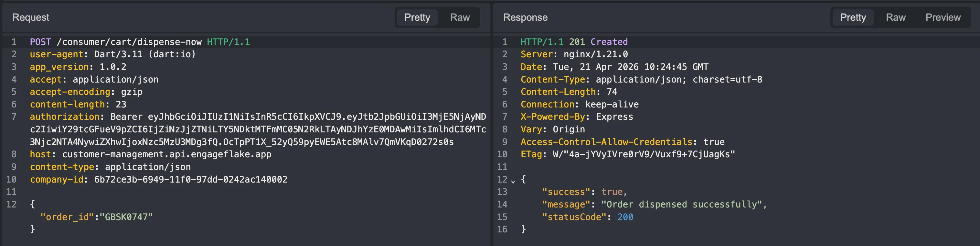Switch Request panel to Pretty view
Screen dimensions: 980x246
coord(417,17)
